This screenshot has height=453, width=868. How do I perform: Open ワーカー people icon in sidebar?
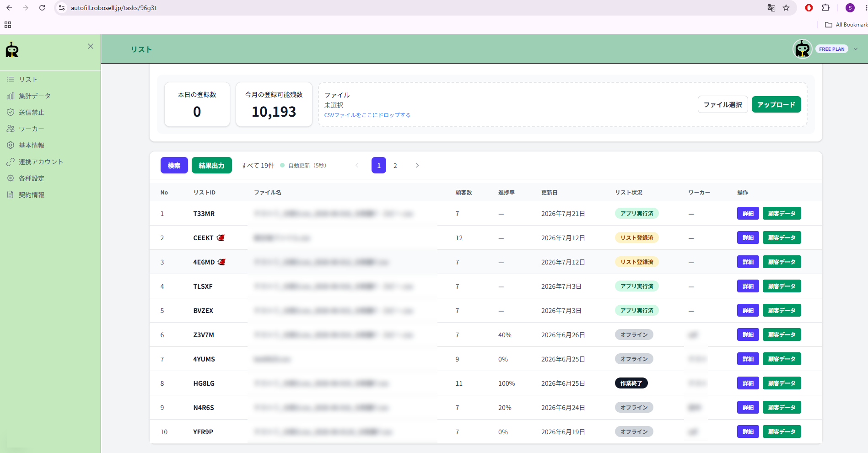tap(11, 129)
